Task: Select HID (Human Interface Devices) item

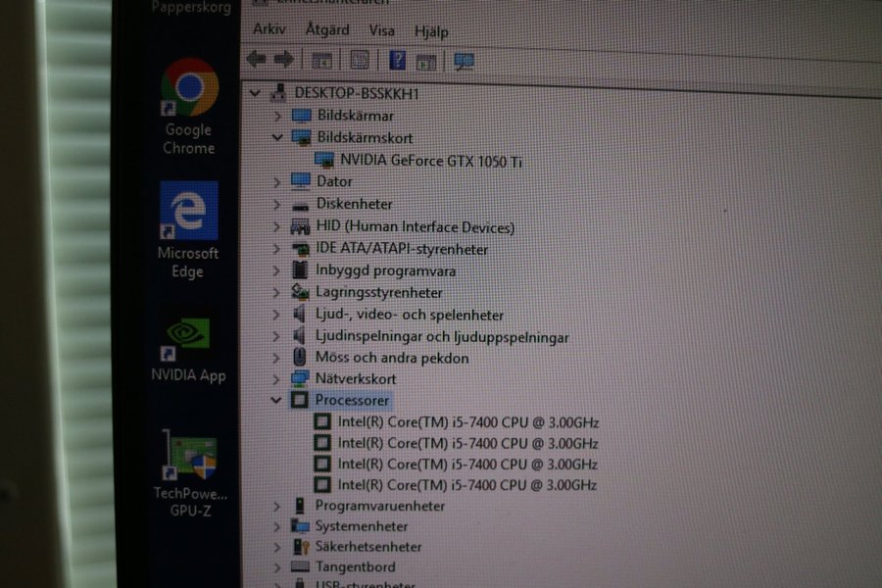Action: (415, 226)
